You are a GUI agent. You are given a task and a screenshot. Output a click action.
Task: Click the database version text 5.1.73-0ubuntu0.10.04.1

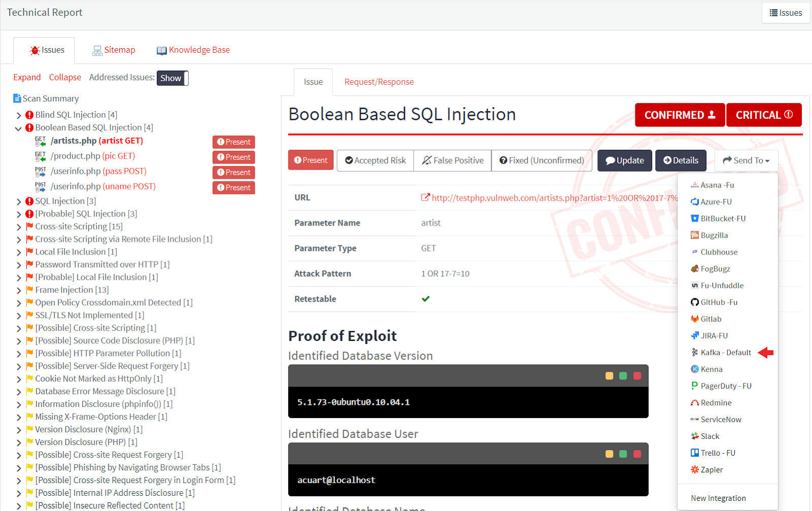354,402
